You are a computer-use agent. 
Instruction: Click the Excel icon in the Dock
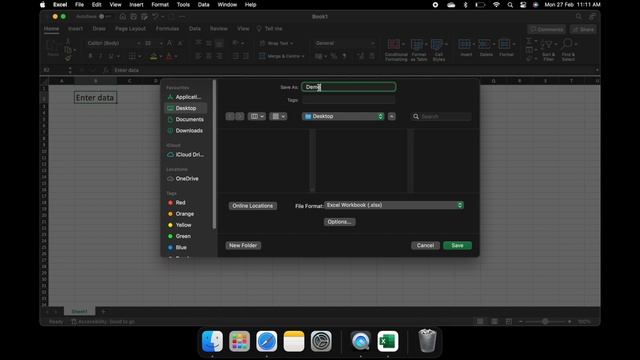click(388, 341)
